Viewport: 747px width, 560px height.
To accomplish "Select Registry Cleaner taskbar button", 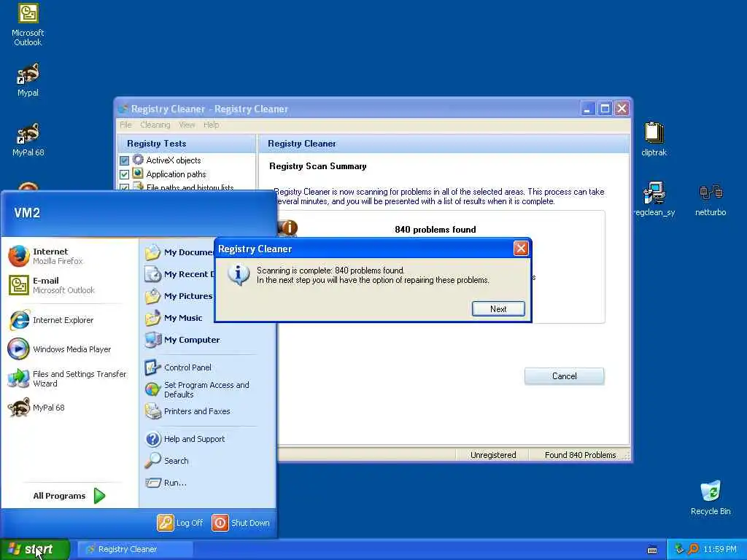I will coord(135,549).
